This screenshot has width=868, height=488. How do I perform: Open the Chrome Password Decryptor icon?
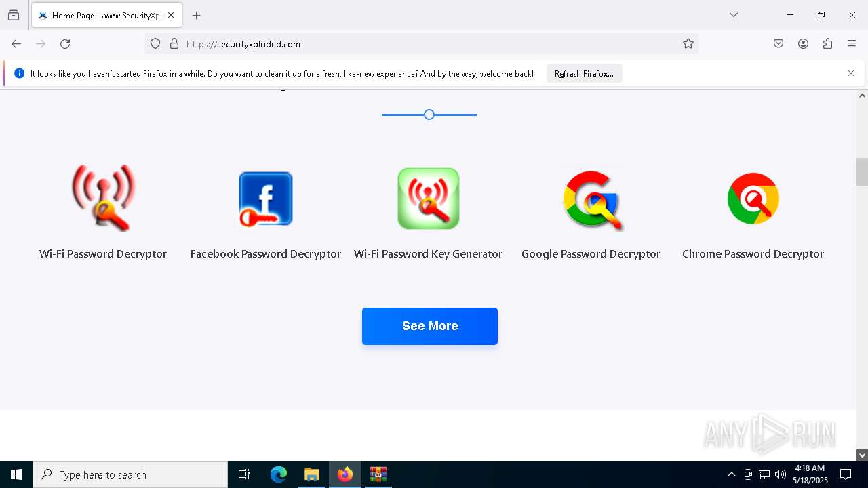[753, 199]
